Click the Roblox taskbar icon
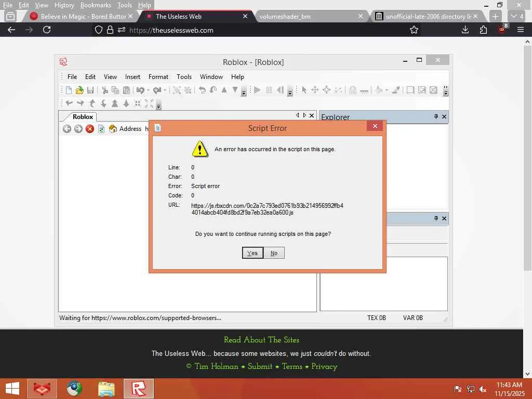Viewport: 532px width, 399px height. click(x=139, y=389)
